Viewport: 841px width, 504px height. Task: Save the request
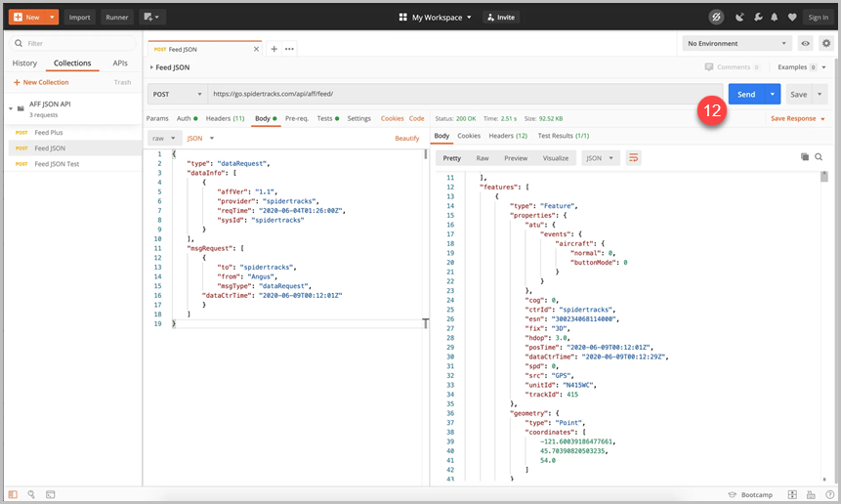[799, 95]
